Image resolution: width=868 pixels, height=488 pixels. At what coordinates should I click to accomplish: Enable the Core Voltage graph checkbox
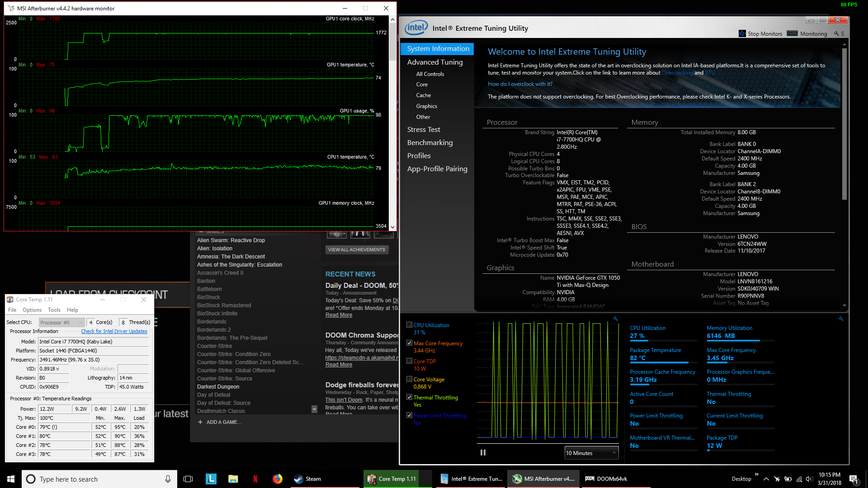pyautogui.click(x=409, y=379)
